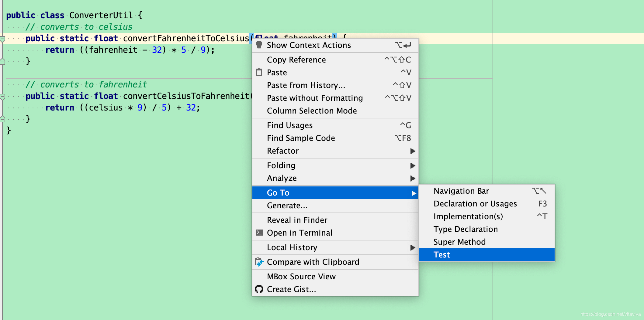The image size is (644, 320).
Task: Open the Folding menu entry
Action: click(x=335, y=165)
